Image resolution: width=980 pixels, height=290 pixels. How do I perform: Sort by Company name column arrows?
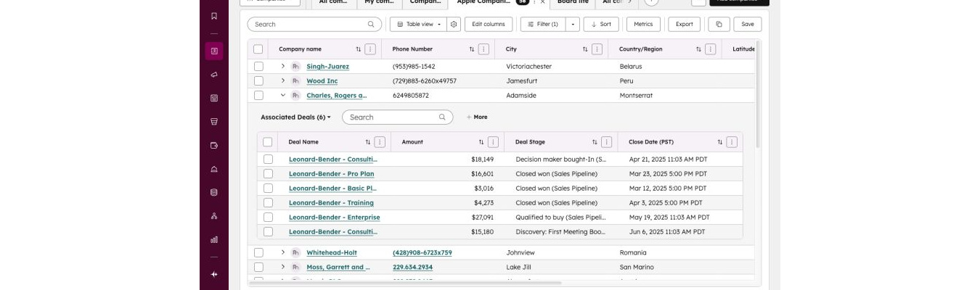click(359, 49)
